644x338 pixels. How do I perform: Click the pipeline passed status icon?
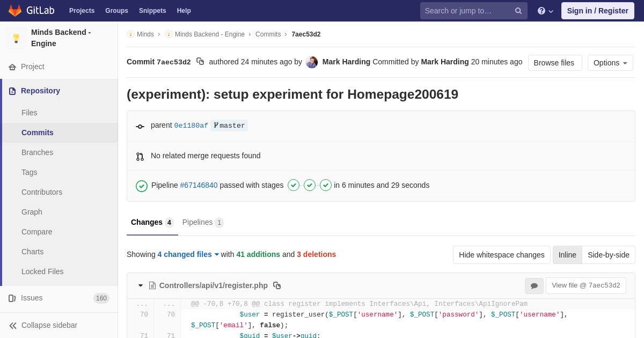pyautogui.click(x=142, y=186)
